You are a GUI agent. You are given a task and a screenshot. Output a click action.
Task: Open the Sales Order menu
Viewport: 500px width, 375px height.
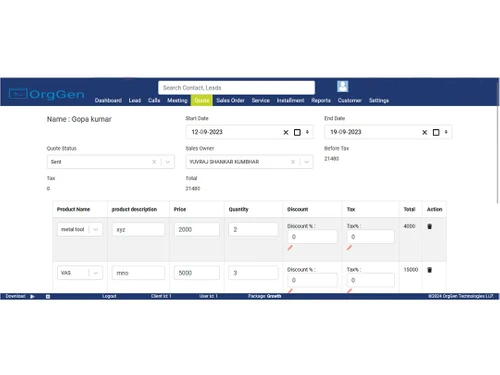[x=230, y=100]
